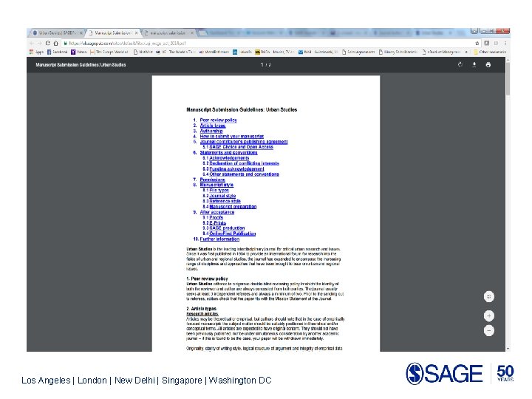Open the Further information link
The height and width of the screenshot is (399, 532).
(219, 239)
